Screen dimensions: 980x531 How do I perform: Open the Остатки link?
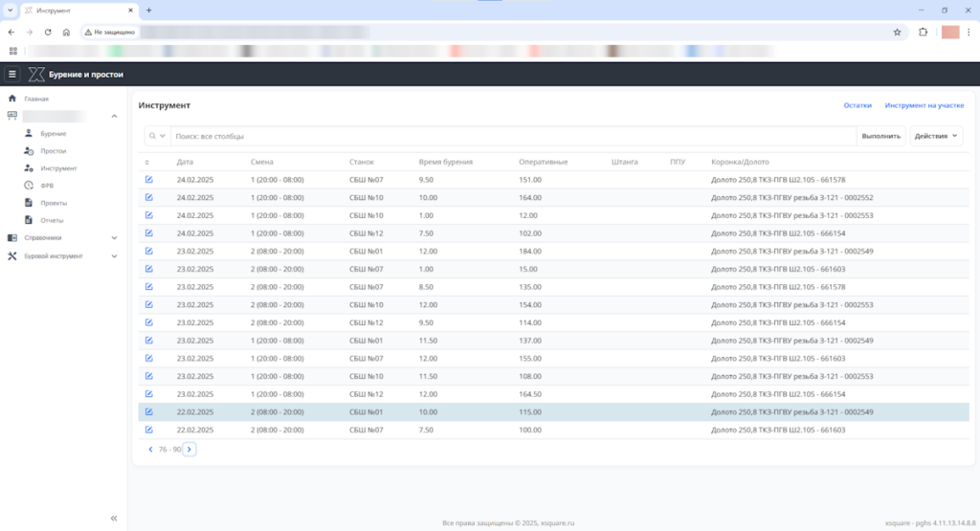coord(857,105)
